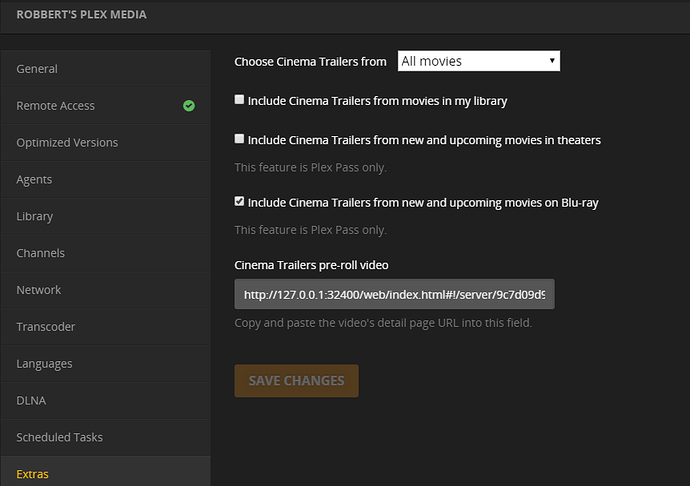690x486 pixels.
Task: Enable Cinema Trailers from movies in my library
Action: pos(239,100)
